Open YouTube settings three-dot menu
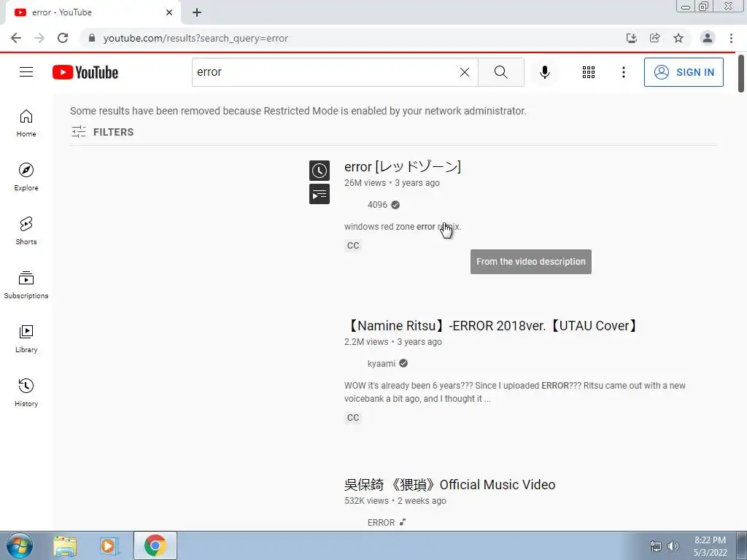This screenshot has width=747, height=560. click(x=623, y=72)
